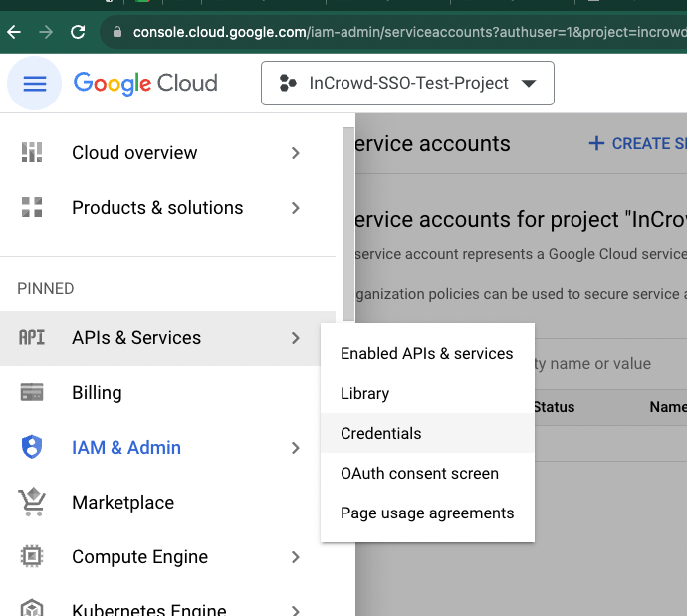The height and width of the screenshot is (616, 687).
Task: Click the API icon beside APIs & Services
Action: 32,338
